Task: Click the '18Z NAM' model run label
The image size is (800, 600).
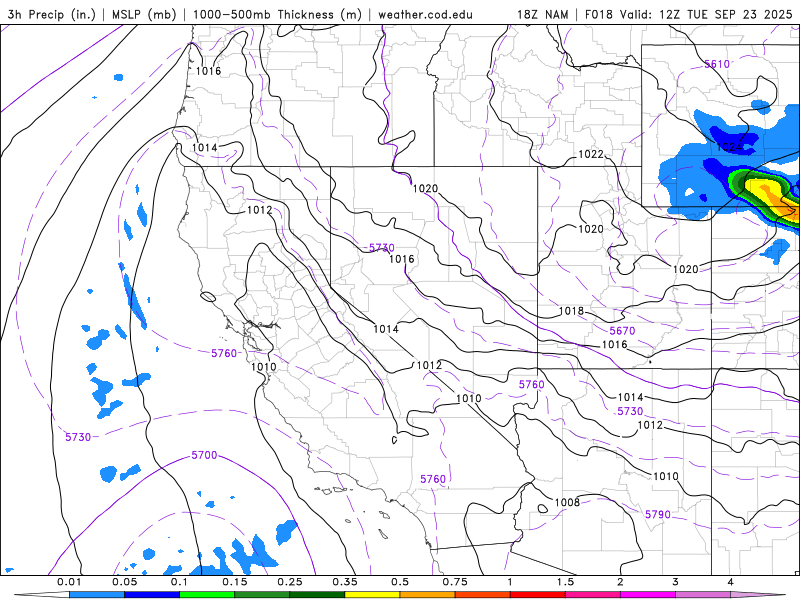Action: tap(542, 14)
